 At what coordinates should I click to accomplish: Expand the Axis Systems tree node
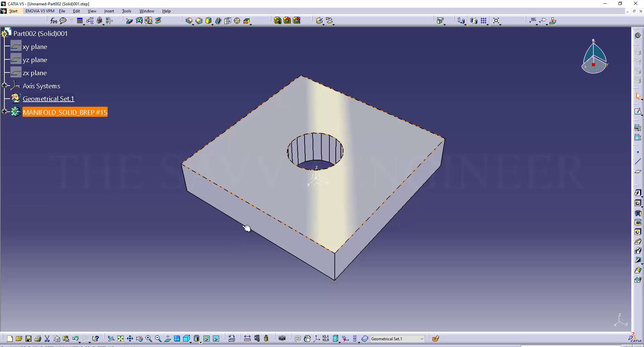click(4, 86)
